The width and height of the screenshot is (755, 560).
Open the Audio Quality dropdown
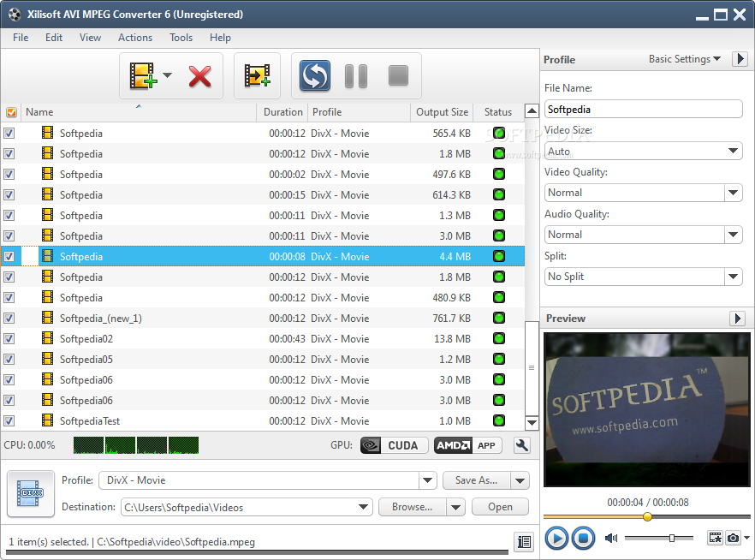[733, 235]
